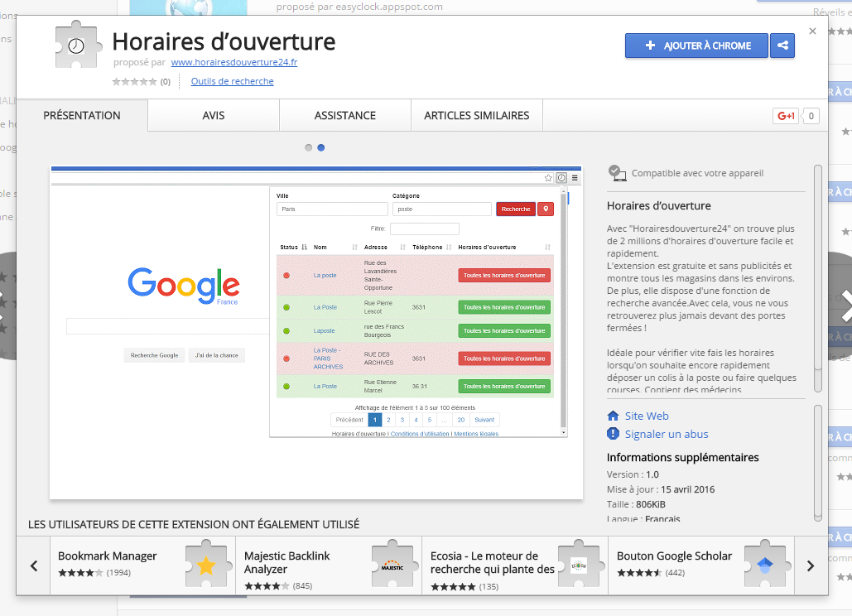The image size is (852, 616).
Task: Open Majestic Backlink Analyzer extension card
Action: tap(330, 565)
